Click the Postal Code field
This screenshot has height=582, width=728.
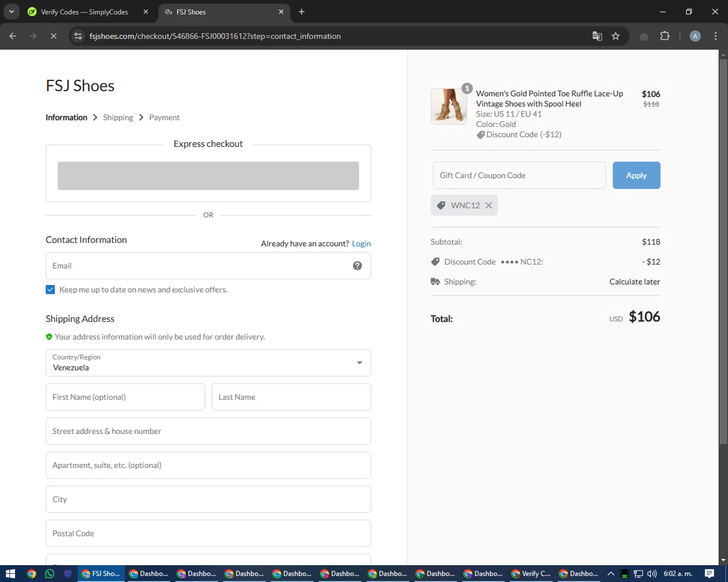tap(208, 533)
